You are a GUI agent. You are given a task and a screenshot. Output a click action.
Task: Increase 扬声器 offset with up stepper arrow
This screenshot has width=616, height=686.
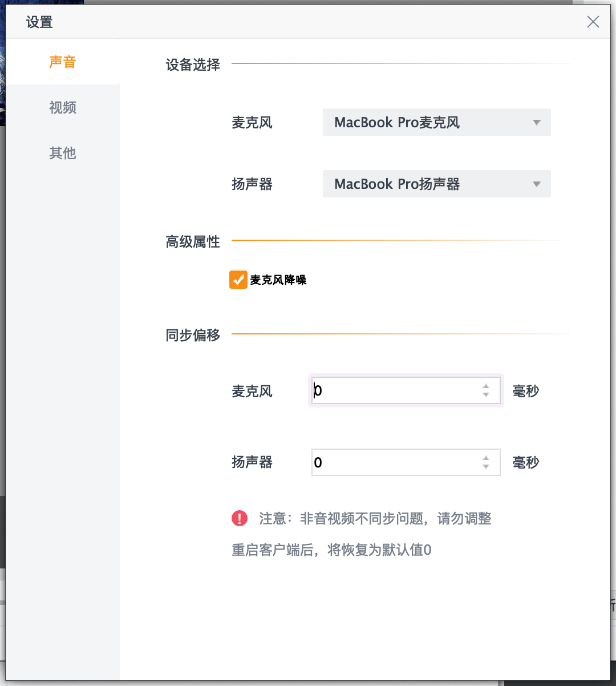point(486,458)
